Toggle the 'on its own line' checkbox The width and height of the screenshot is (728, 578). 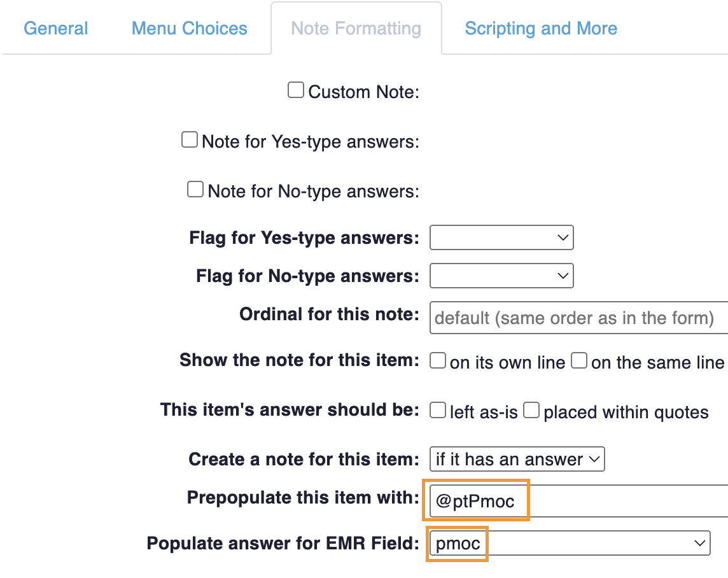point(438,361)
